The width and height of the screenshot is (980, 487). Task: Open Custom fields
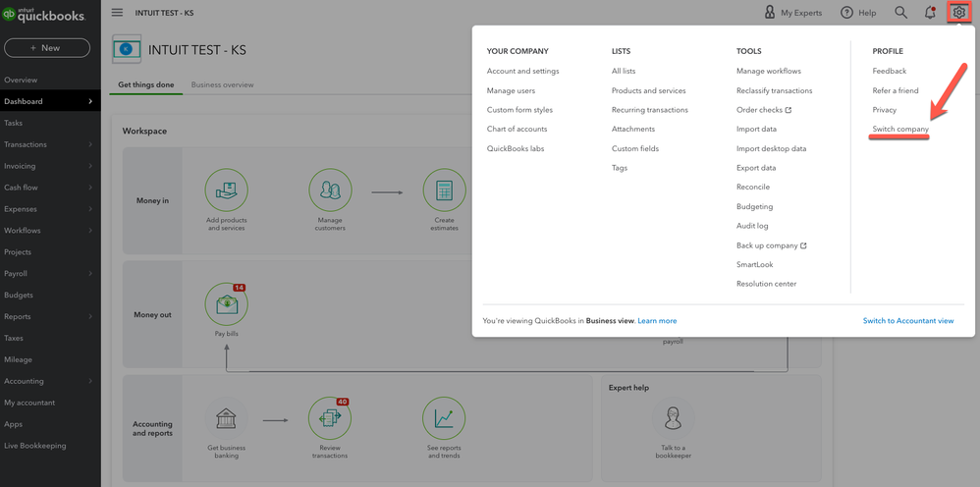tap(635, 149)
